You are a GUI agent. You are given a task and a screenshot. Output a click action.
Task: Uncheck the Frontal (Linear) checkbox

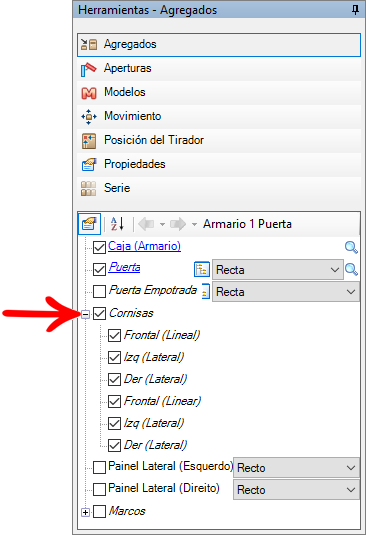pyautogui.click(x=114, y=401)
